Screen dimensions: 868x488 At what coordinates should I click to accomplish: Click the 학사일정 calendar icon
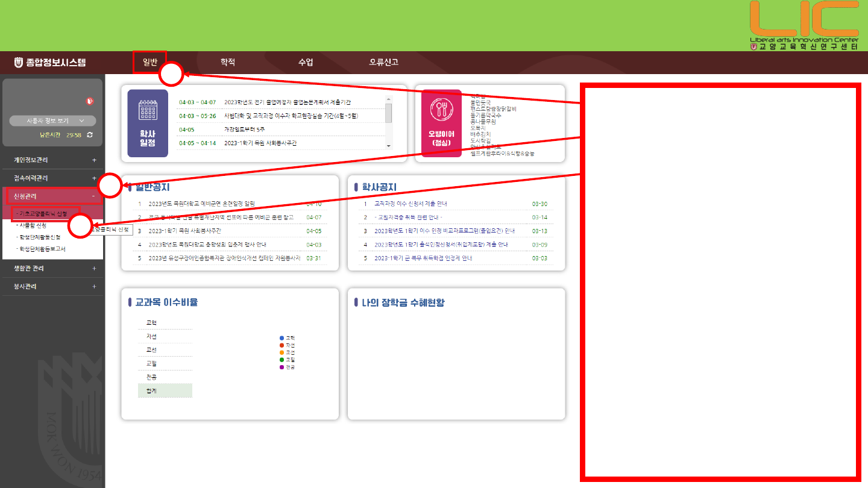[x=148, y=123]
